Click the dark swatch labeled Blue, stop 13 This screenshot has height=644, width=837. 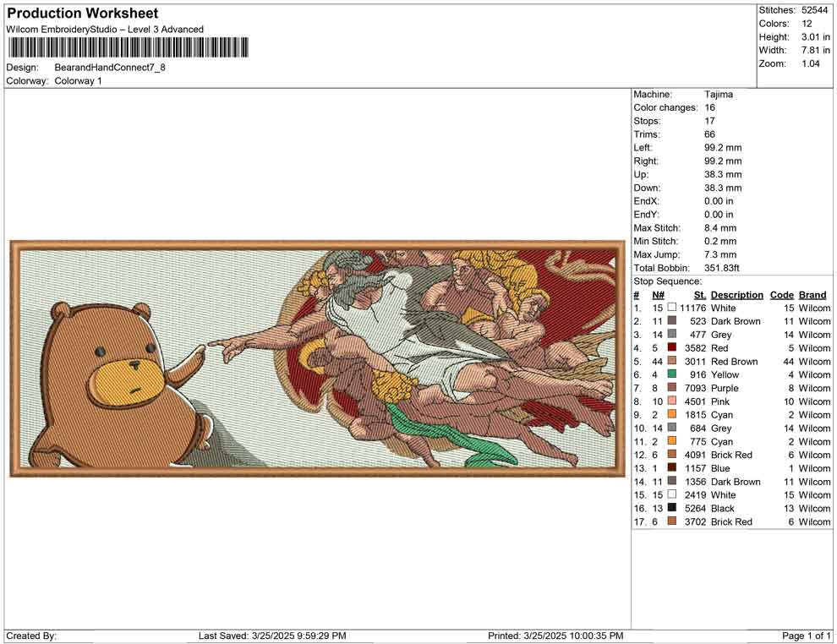(671, 467)
